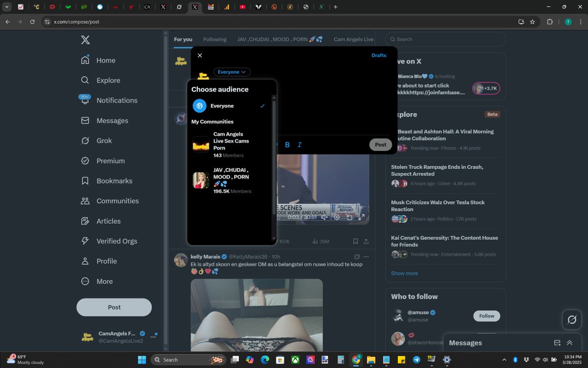
Task: Click Grok icon on kelly Marais post
Action: point(357,257)
